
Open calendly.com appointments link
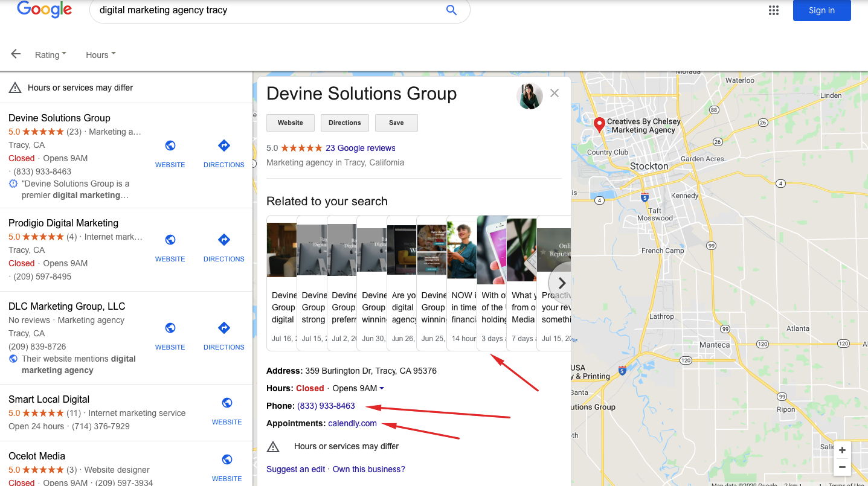pos(352,423)
